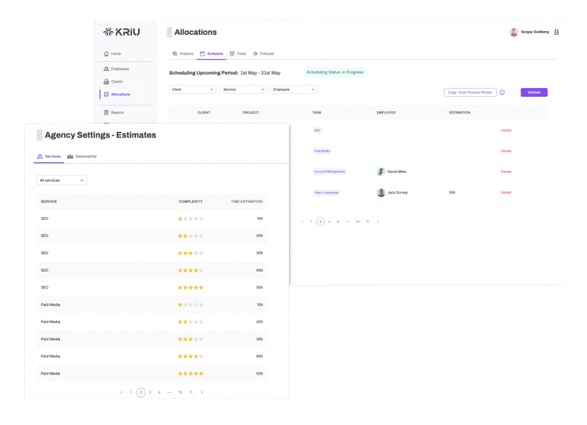The width and height of the screenshot is (587, 425).
Task: Delete the Account Management row
Action: (506, 171)
